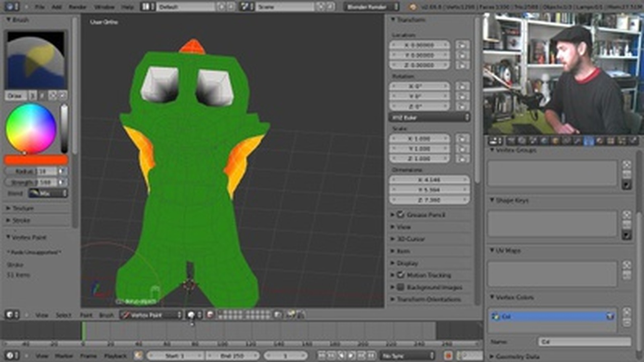Image resolution: width=644 pixels, height=362 pixels.
Task: Toggle the Grease Pencil checkbox
Action: point(401,215)
